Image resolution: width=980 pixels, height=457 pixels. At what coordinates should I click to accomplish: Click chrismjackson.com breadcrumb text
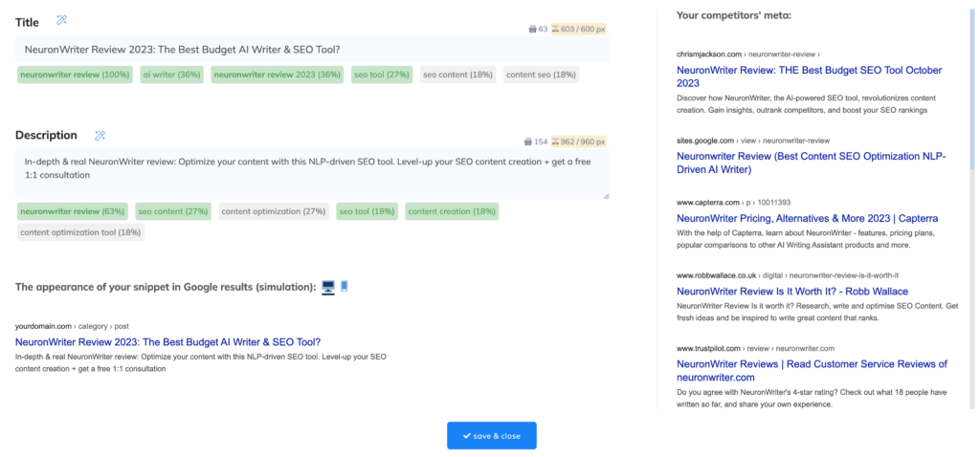(x=748, y=54)
